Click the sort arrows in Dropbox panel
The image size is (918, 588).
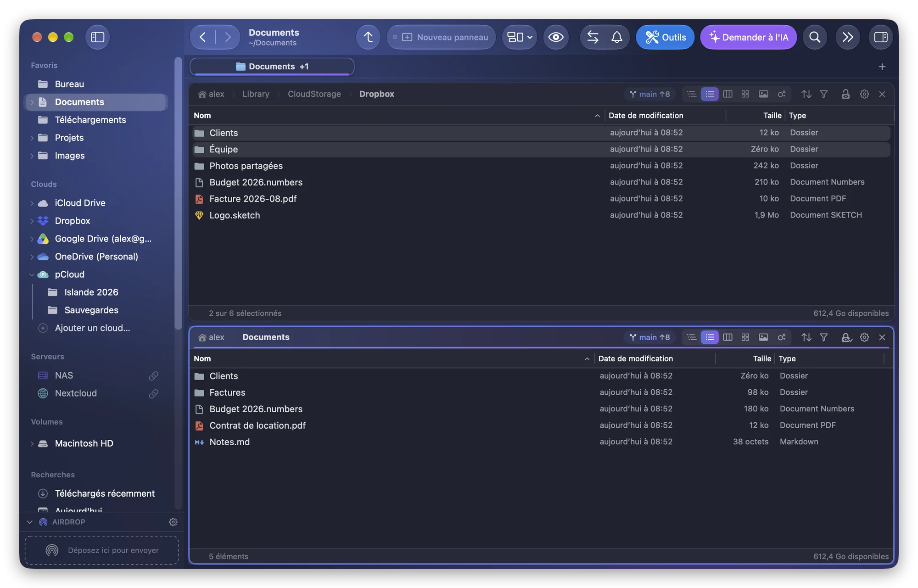pos(806,94)
